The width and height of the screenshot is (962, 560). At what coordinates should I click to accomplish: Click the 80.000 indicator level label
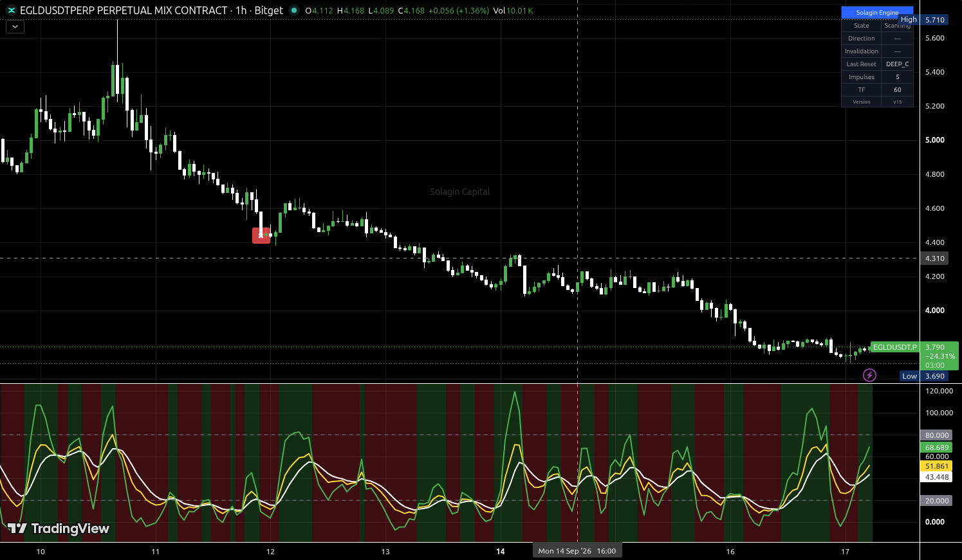pyautogui.click(x=937, y=435)
